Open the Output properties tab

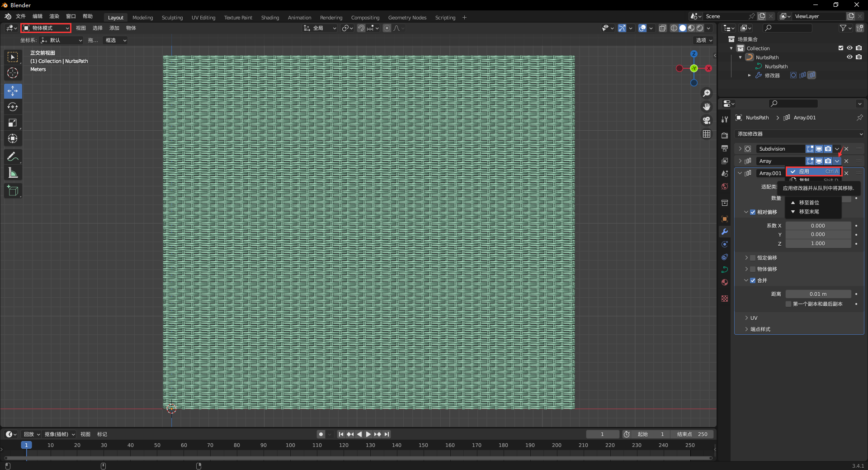click(725, 148)
